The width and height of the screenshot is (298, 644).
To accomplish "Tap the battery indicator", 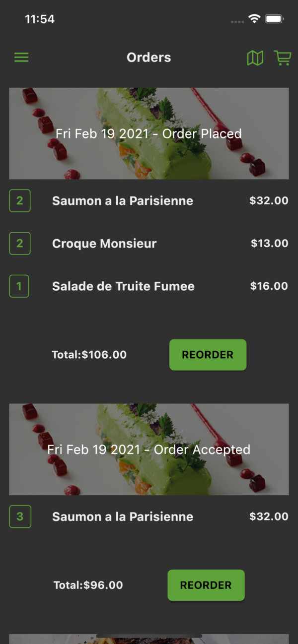I will pyautogui.click(x=274, y=19).
